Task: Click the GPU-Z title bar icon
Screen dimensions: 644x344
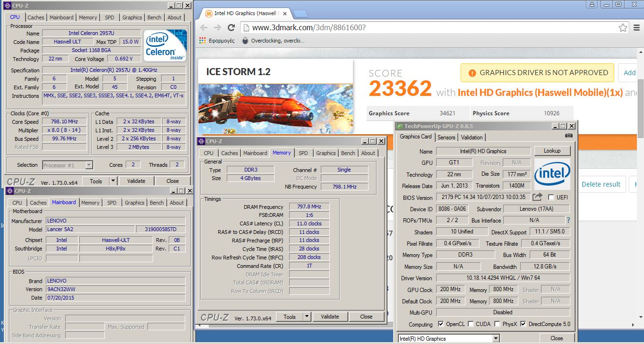Action: (400, 126)
